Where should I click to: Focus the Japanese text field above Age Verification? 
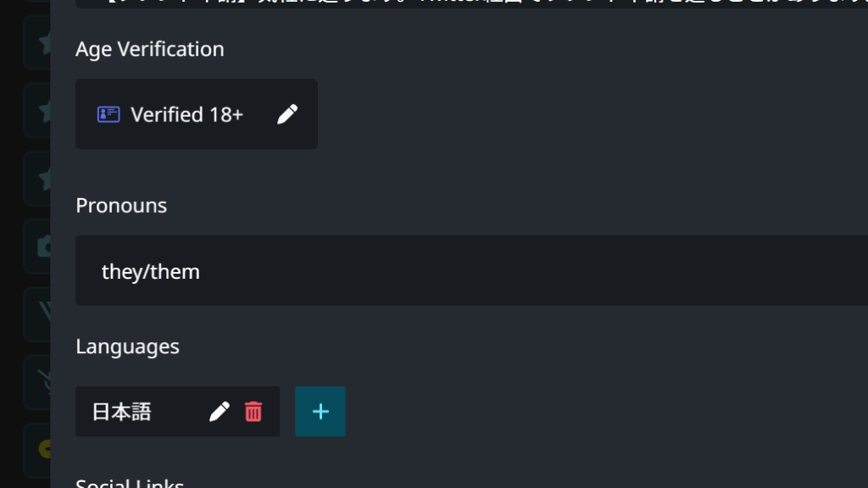pos(471,4)
